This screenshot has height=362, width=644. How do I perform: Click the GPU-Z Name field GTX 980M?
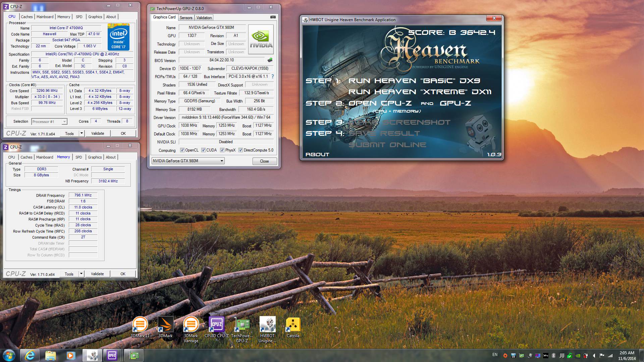[212, 27]
